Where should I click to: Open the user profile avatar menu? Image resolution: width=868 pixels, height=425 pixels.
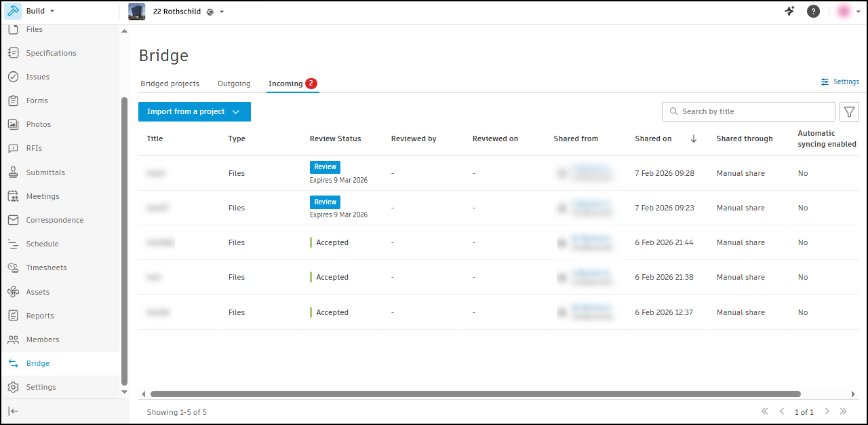(848, 12)
